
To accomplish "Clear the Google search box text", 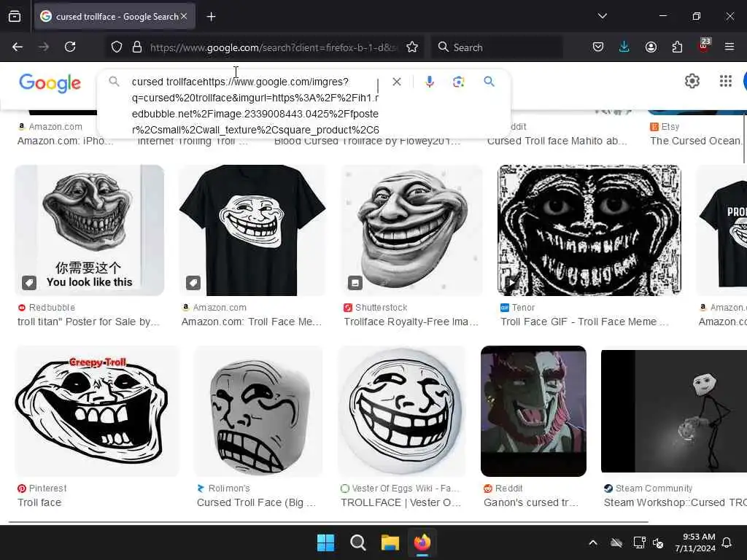I will 396,82.
